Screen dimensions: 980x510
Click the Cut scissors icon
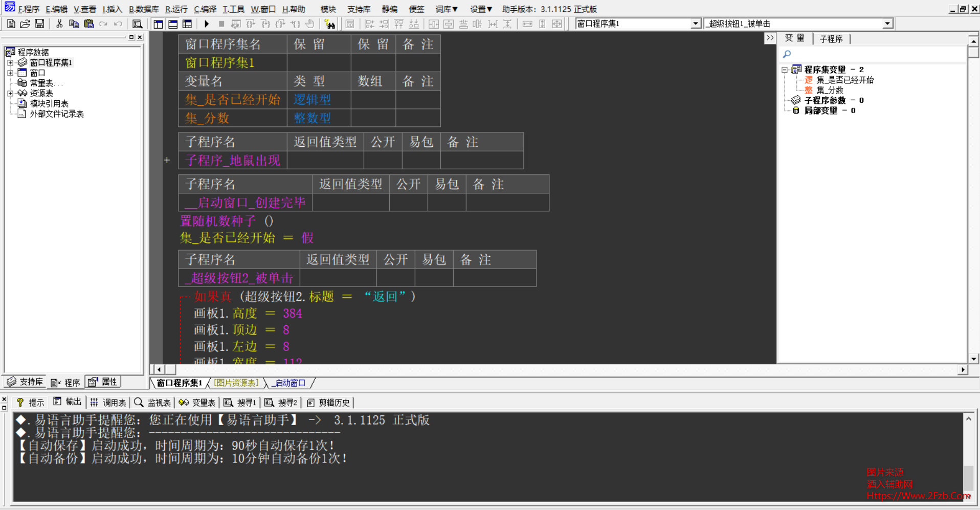point(59,24)
